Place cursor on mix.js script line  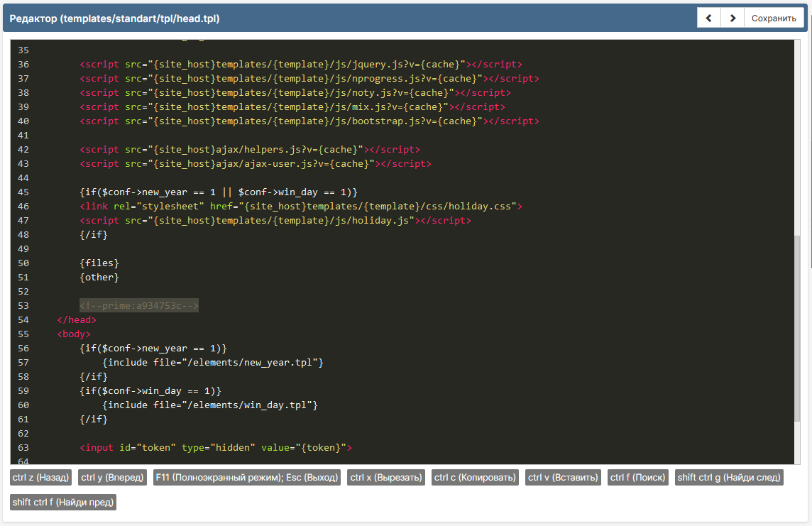(x=292, y=106)
